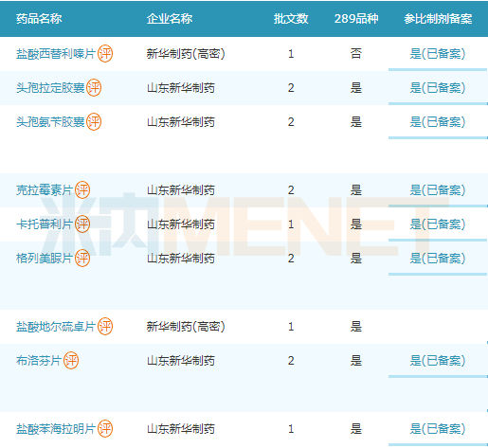Click the 评 icon beside 布洛芬片
Image resolution: width=488 pixels, height=448 pixels.
coord(71,361)
